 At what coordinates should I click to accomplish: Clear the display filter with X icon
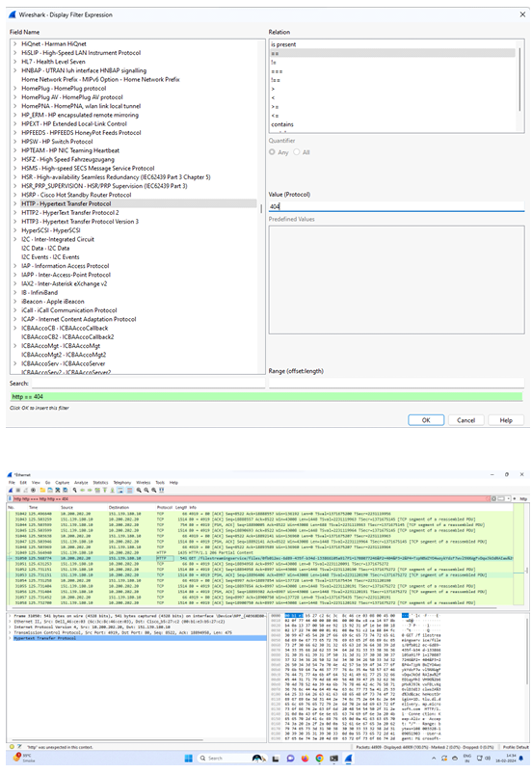pos(493,498)
